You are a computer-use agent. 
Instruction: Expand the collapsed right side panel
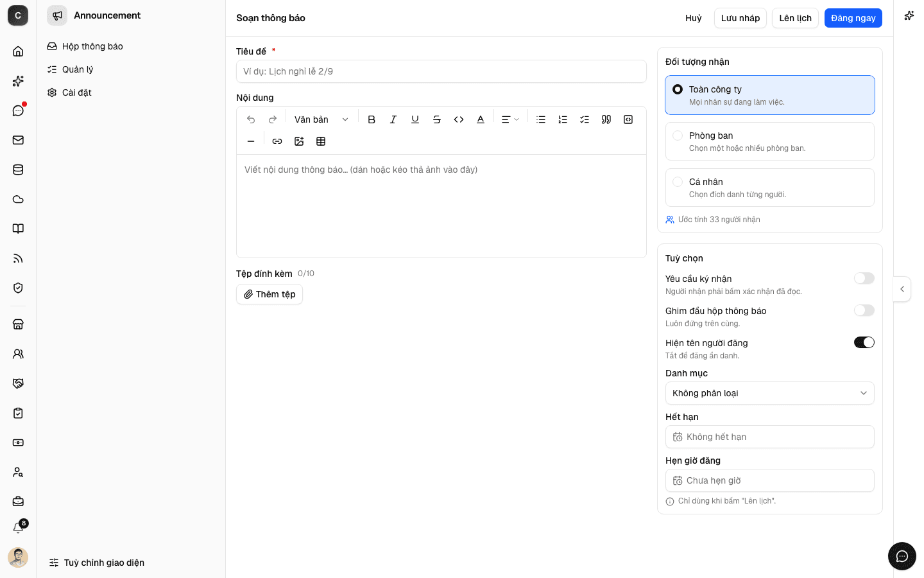tap(902, 289)
